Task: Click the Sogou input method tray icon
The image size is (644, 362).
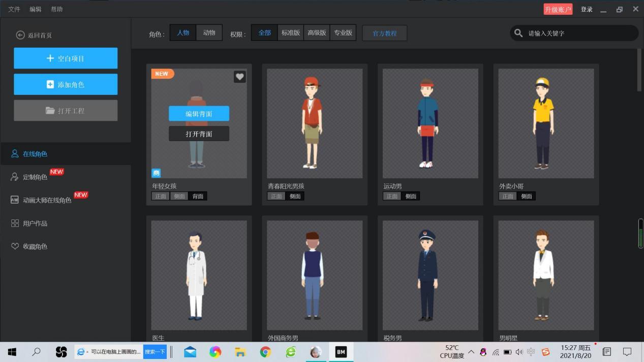Action: (x=545, y=352)
